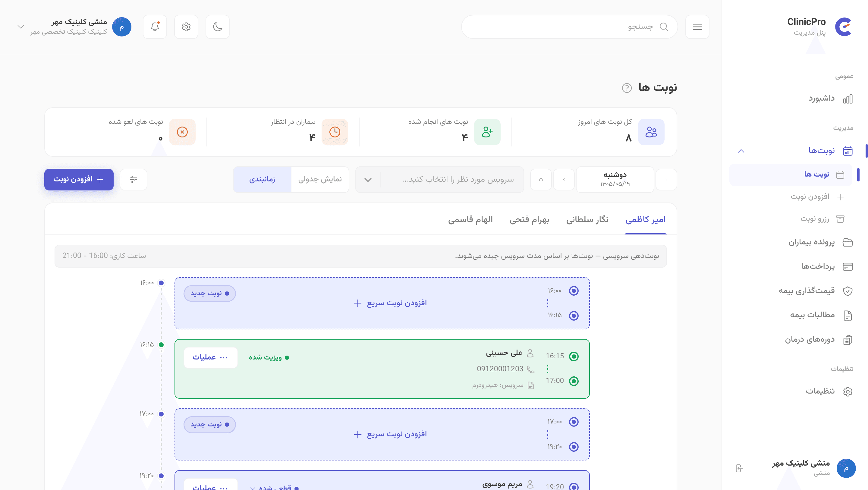Go to previous day arrow

666,180
